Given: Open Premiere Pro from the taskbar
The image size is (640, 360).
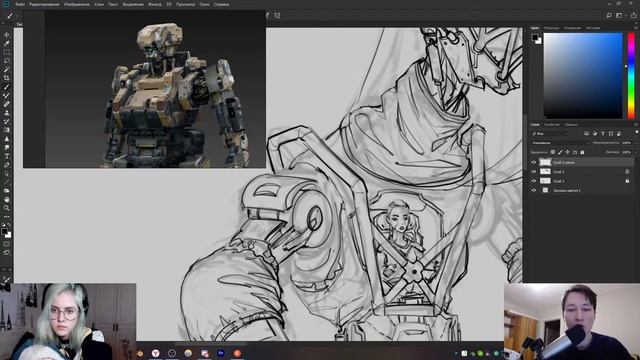Looking at the screenshot, I should pos(221,353).
